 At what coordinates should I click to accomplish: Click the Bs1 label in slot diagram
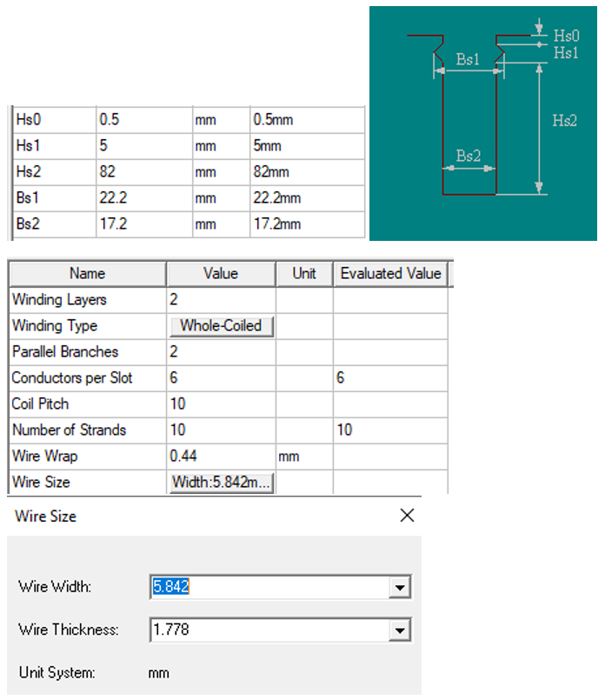468,59
